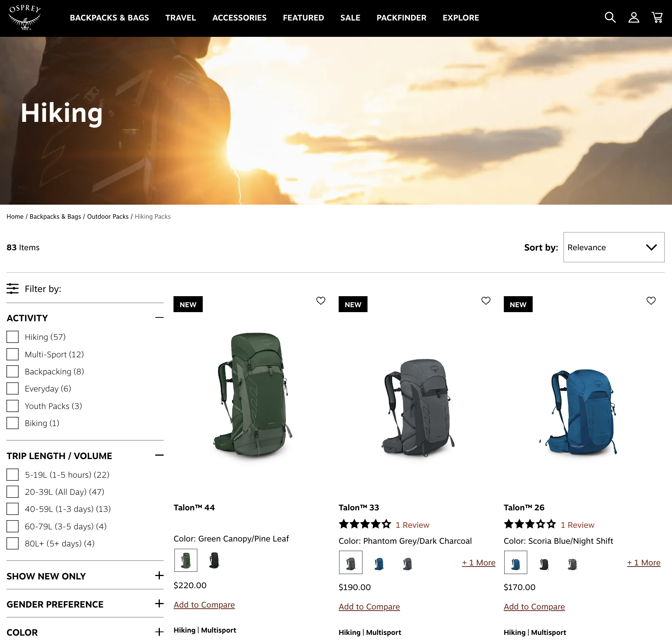The width and height of the screenshot is (672, 644).
Task: Click Talon 33 star rating
Action: coord(365,524)
